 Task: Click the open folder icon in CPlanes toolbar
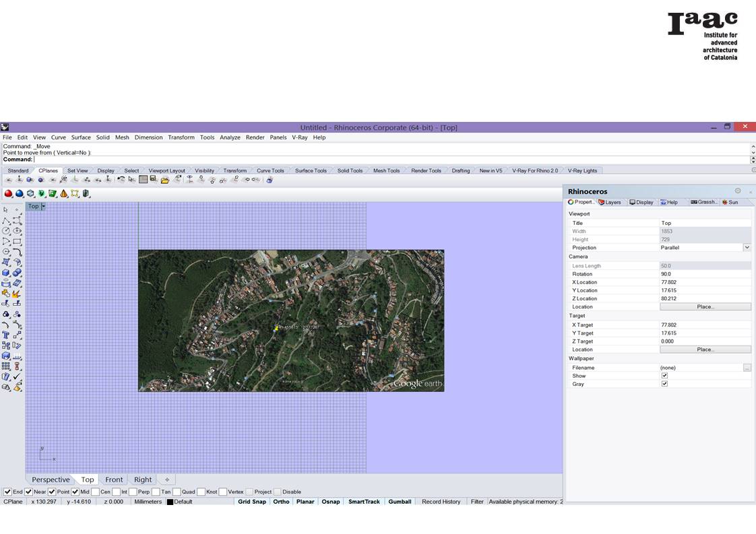pos(164,180)
